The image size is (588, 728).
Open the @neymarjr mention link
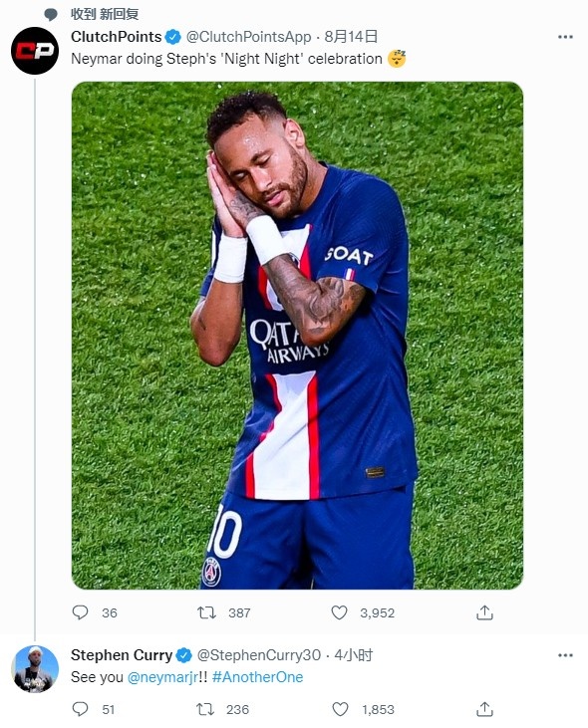coord(162,677)
